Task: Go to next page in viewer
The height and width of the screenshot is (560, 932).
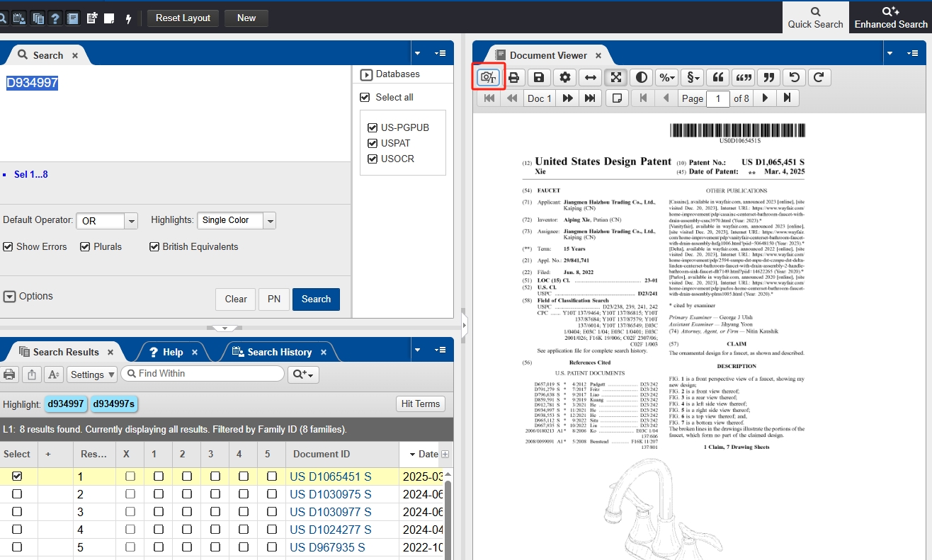Action: tap(765, 98)
